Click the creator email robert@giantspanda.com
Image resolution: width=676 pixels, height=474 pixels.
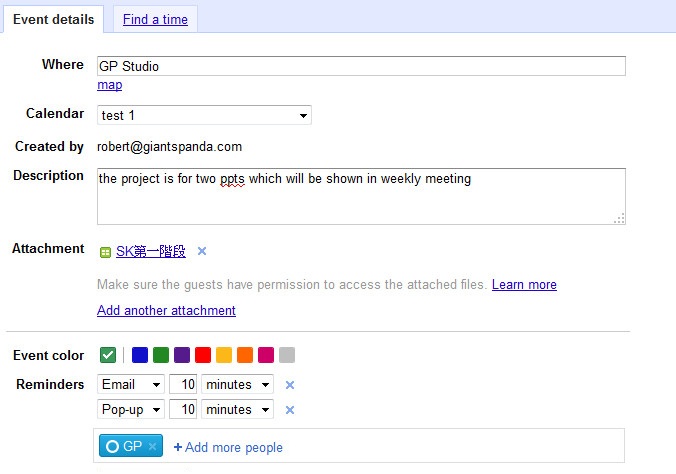click(169, 147)
